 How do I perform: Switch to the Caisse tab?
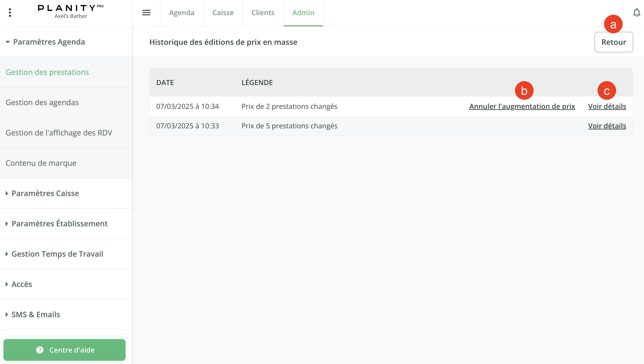223,13
